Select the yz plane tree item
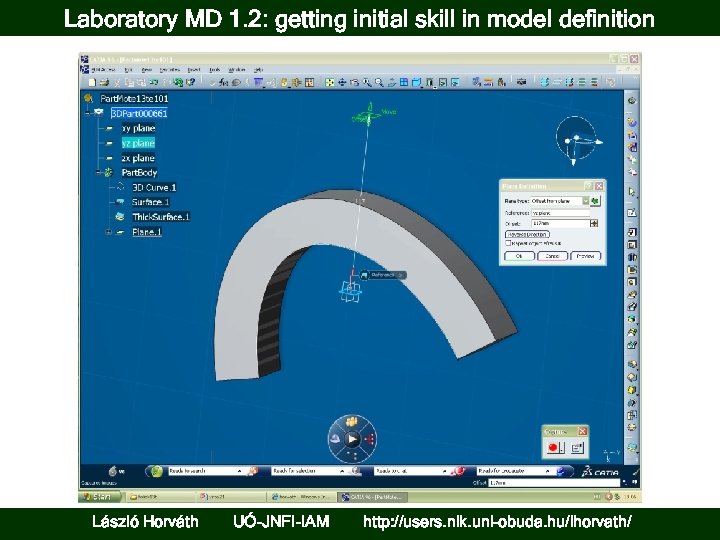The width and height of the screenshot is (720, 540). [138, 143]
